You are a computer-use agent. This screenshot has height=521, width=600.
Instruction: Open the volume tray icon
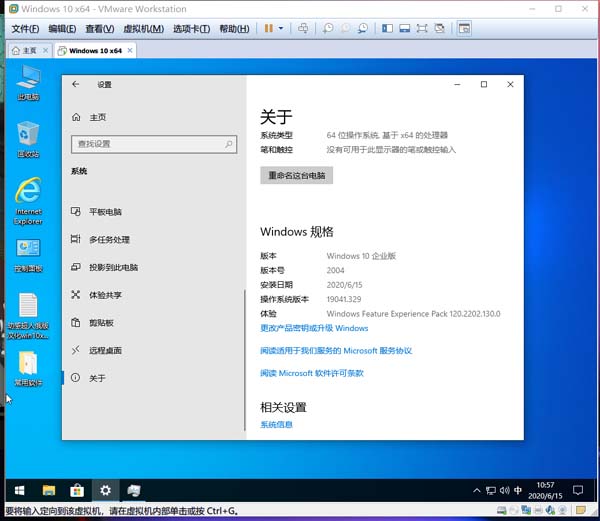[x=504, y=490]
